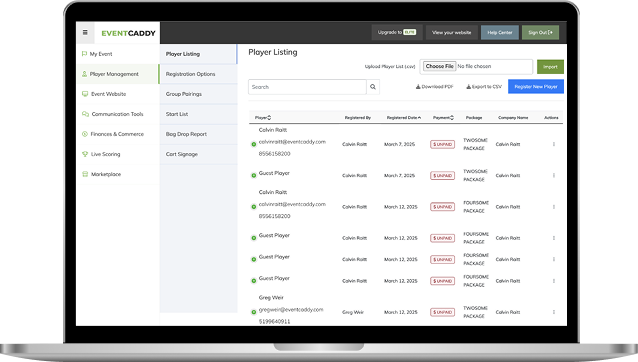Image resolution: width=638 pixels, height=362 pixels.
Task: Click View your website button
Action: point(452,32)
